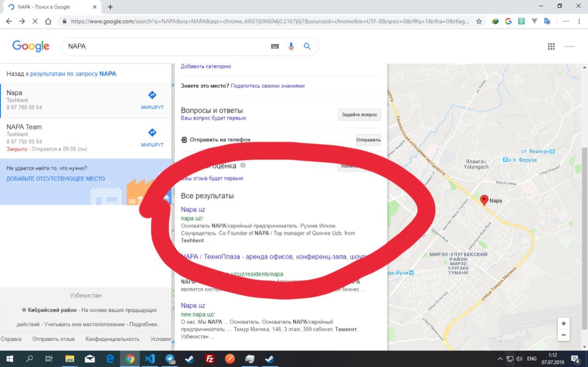The height and width of the screenshot is (367, 588).
Task: Click the address bar URL
Action: pos(270,21)
